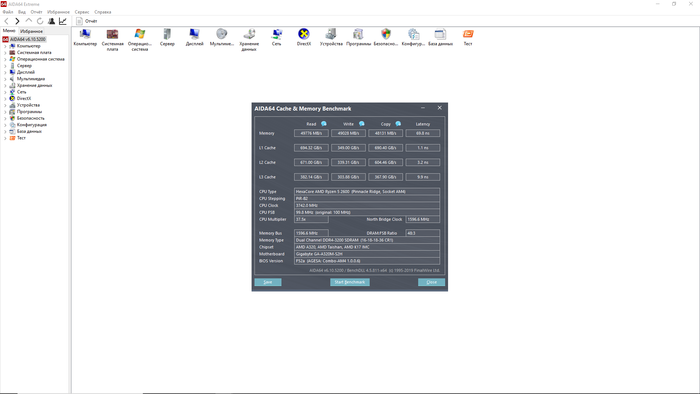Open the Компьютер icon in main panel
The height and width of the screenshot is (394, 700).
[85, 34]
